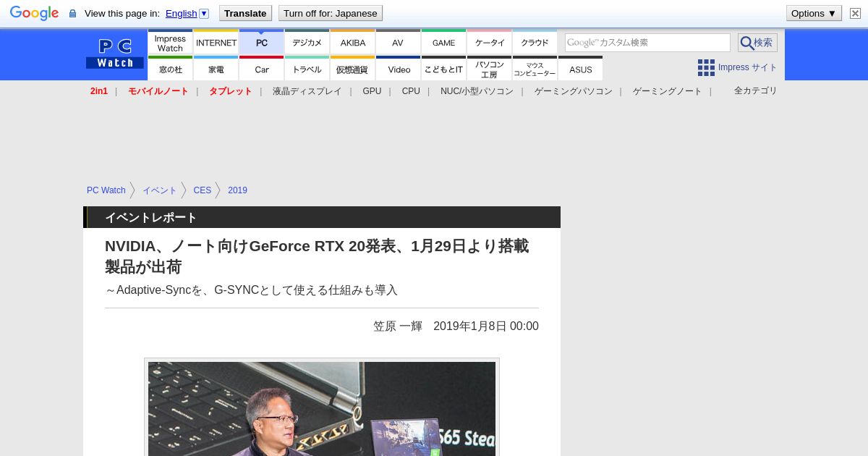Open the ゲーミングノート category
868x456 pixels.
click(x=667, y=91)
